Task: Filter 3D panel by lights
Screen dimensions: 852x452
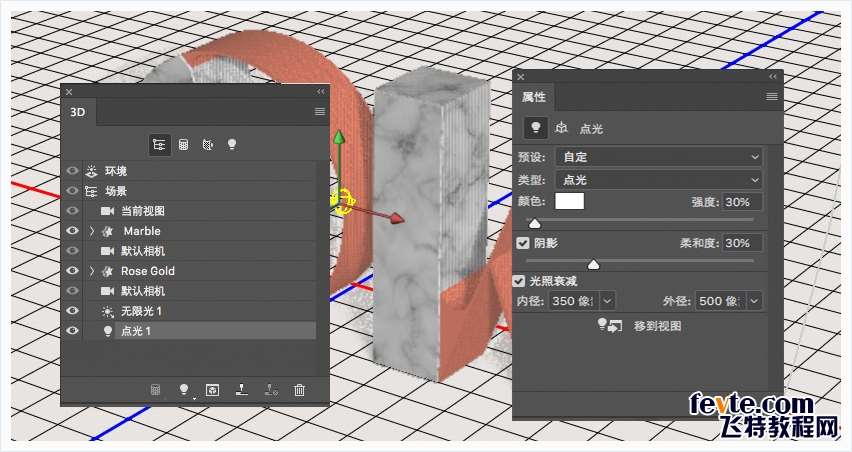Action: (232, 145)
